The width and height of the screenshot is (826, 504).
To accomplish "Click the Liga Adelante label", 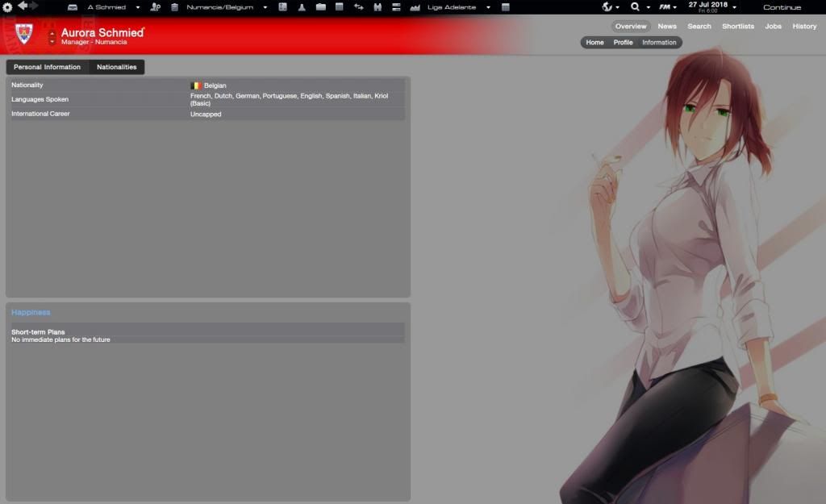I will coord(452,7).
